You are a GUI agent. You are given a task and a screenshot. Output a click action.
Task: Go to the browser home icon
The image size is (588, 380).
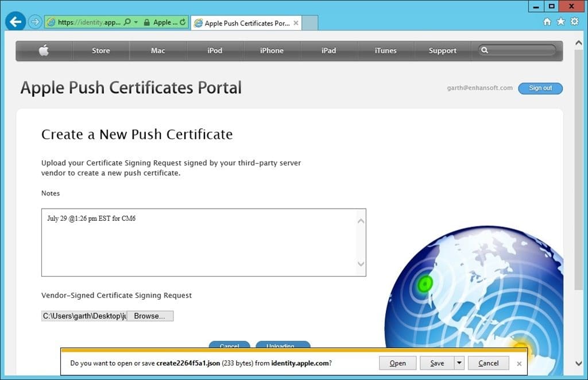547,22
